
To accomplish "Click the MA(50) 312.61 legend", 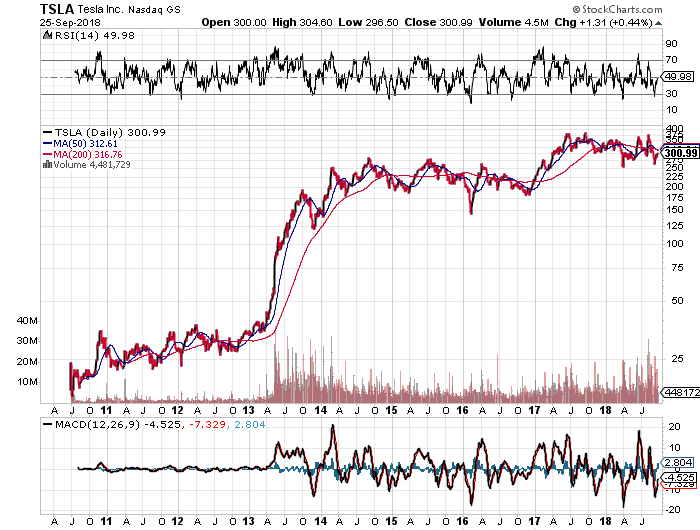I will [80, 144].
